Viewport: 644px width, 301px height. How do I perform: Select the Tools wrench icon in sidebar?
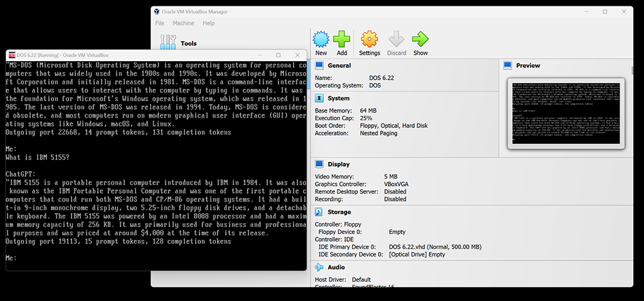167,42
